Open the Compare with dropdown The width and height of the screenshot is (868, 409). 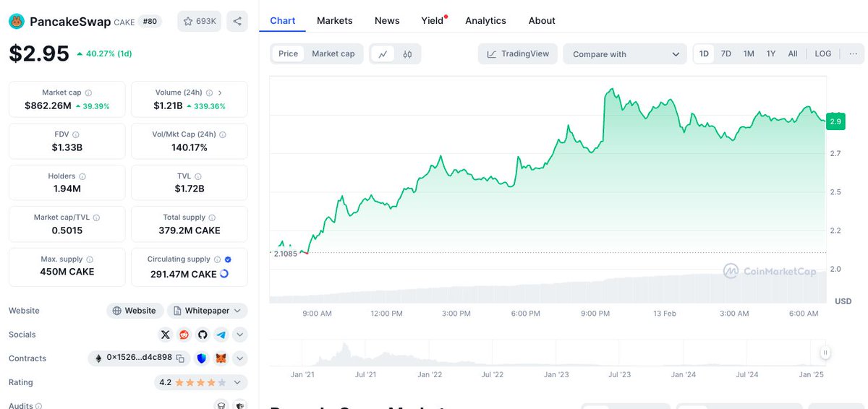(625, 54)
